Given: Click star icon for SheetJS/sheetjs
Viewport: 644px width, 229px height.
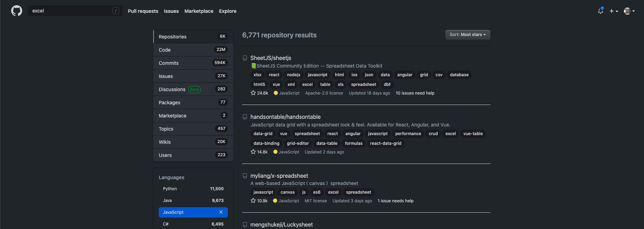Looking at the screenshot, I should [253, 93].
